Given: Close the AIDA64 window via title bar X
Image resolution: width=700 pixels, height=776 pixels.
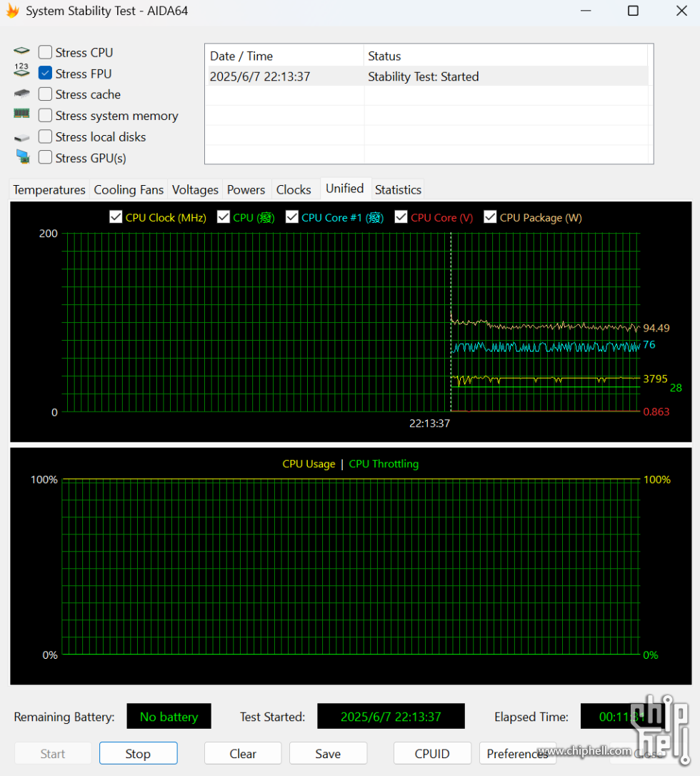Looking at the screenshot, I should click(x=681, y=11).
